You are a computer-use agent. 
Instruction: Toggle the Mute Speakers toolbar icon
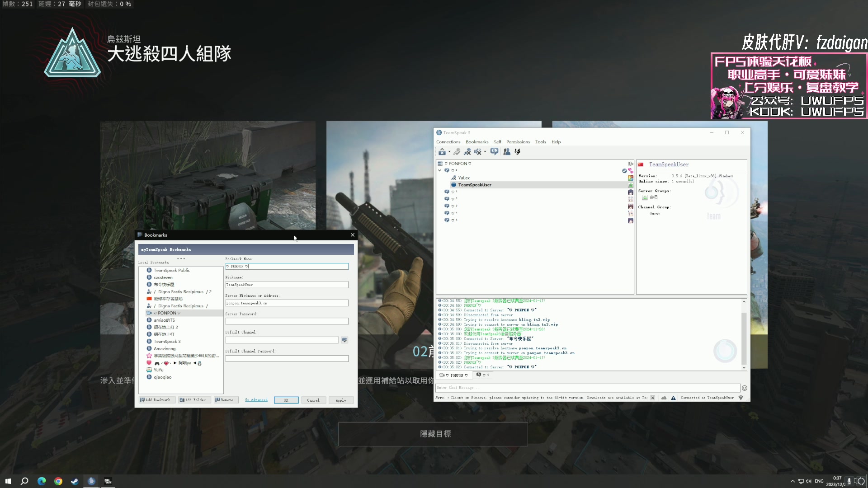(x=478, y=152)
